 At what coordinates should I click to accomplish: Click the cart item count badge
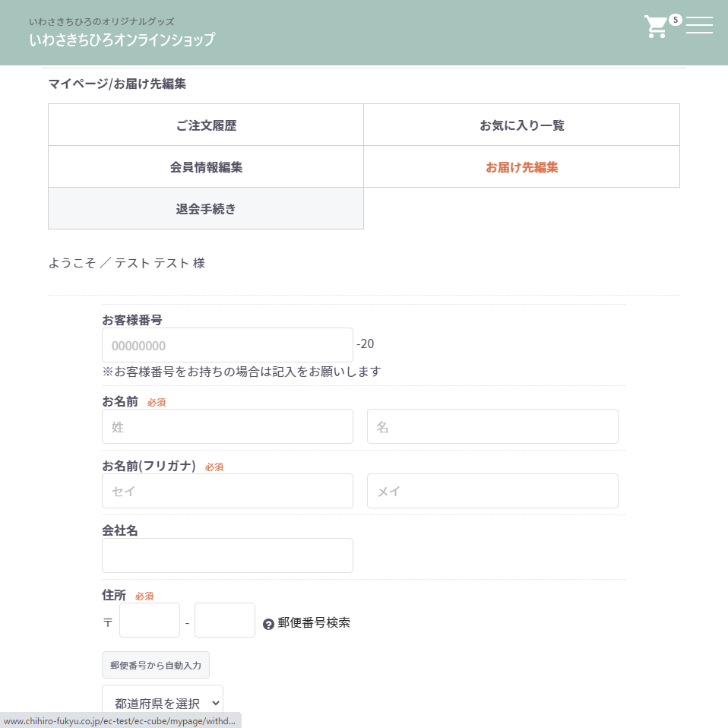point(676,20)
